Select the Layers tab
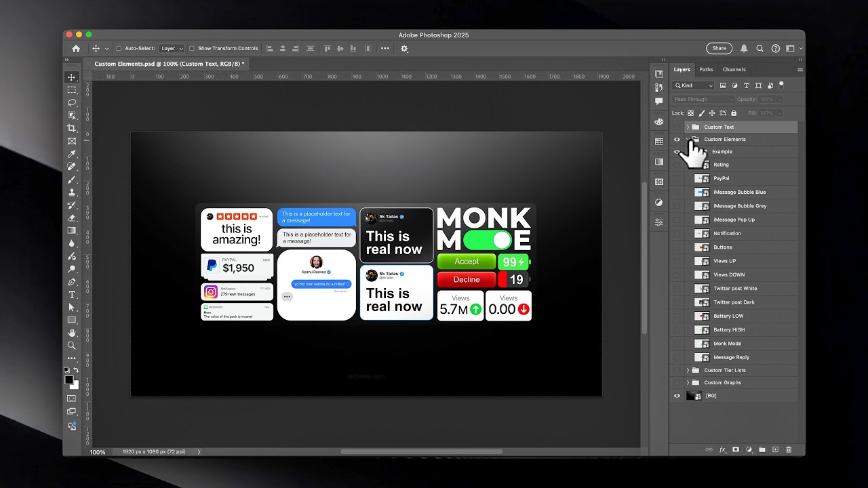Viewport: 868px width, 488px height. click(682, 69)
